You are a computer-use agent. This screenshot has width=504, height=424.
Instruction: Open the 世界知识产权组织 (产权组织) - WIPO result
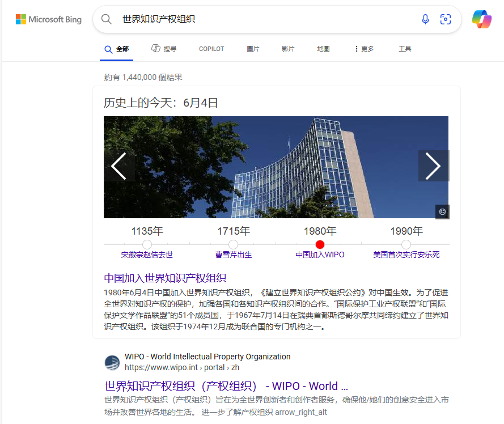tap(226, 386)
